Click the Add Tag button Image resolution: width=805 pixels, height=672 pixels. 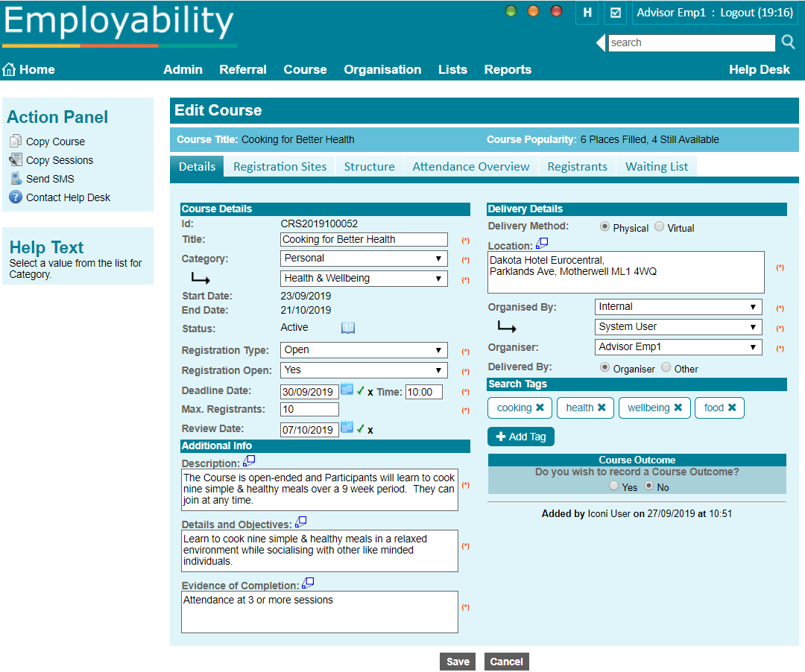(520, 437)
